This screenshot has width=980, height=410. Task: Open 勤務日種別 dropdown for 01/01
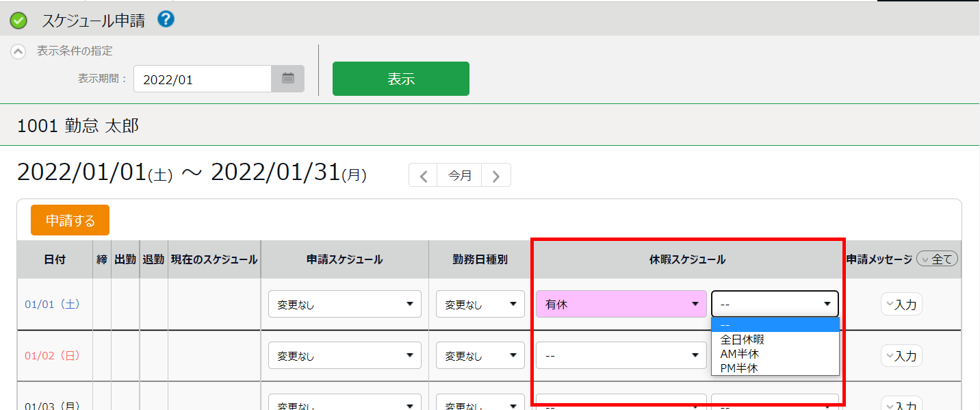pos(480,304)
